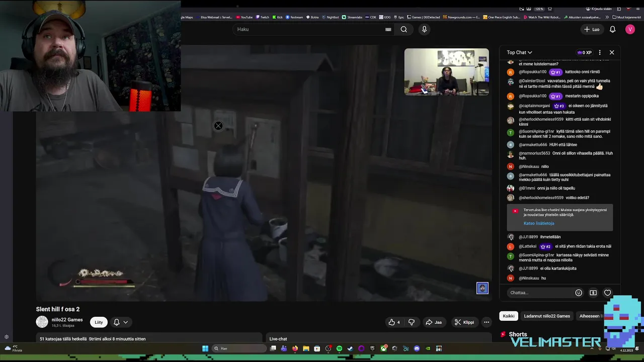Click the picture-in-picture webcam overlay
This screenshot has height=362, width=644.
(446, 72)
